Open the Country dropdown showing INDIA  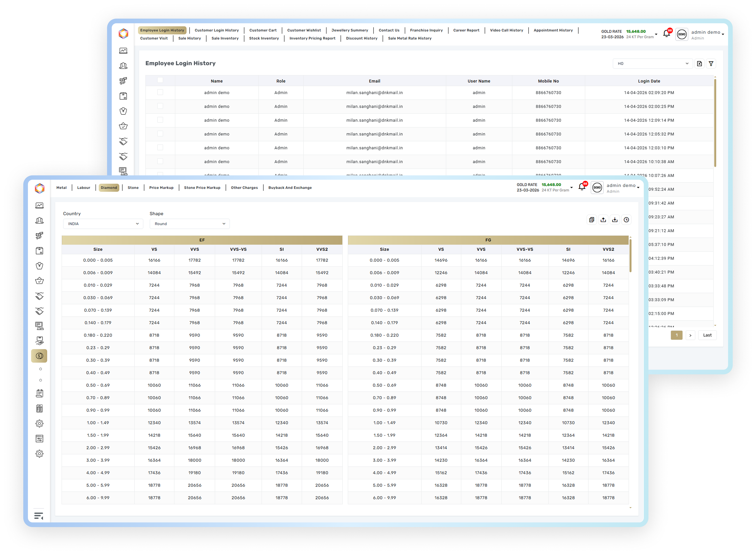tap(103, 224)
